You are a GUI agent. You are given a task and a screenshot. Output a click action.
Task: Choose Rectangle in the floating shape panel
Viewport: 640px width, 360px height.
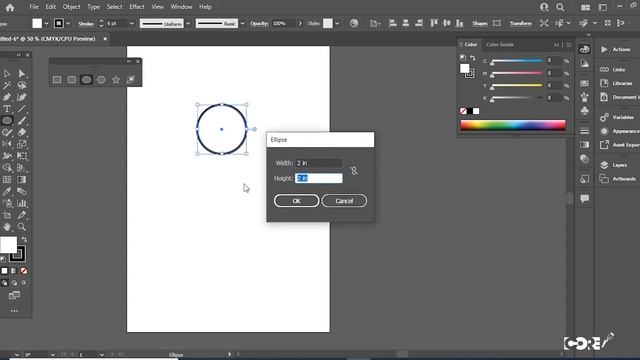(x=57, y=80)
